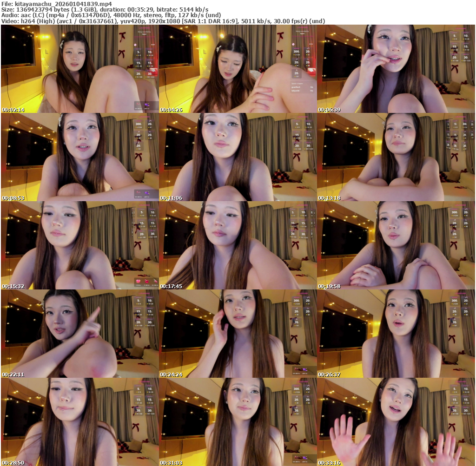The width and height of the screenshot is (476, 466).
Task: Select the frame labeled 00:04:26
Action: tap(238, 69)
